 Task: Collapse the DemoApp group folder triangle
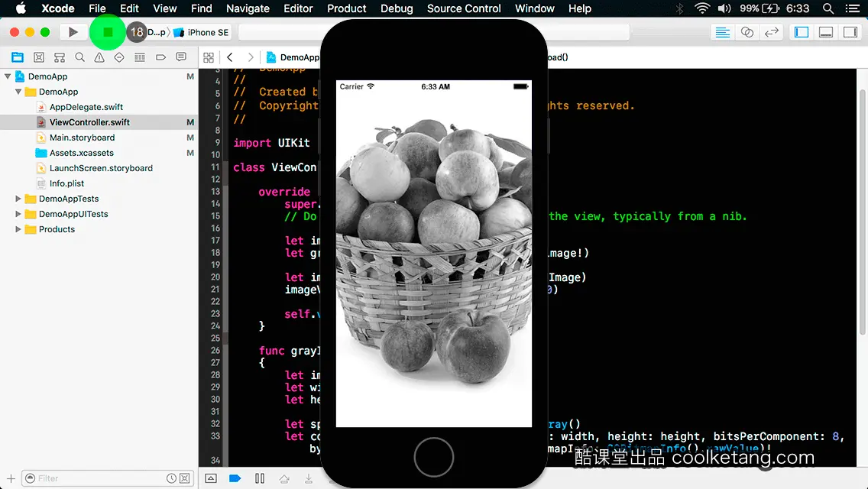point(18,92)
